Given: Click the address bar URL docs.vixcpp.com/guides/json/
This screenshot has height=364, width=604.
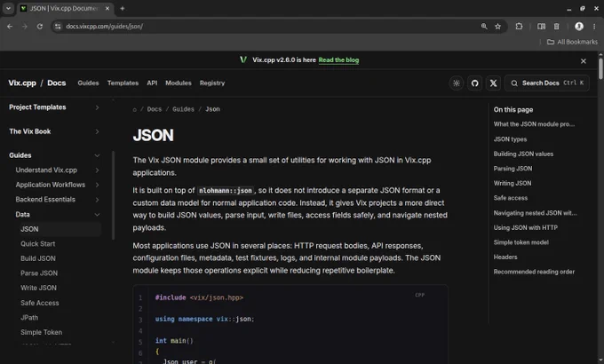Looking at the screenshot, I should coord(105,27).
